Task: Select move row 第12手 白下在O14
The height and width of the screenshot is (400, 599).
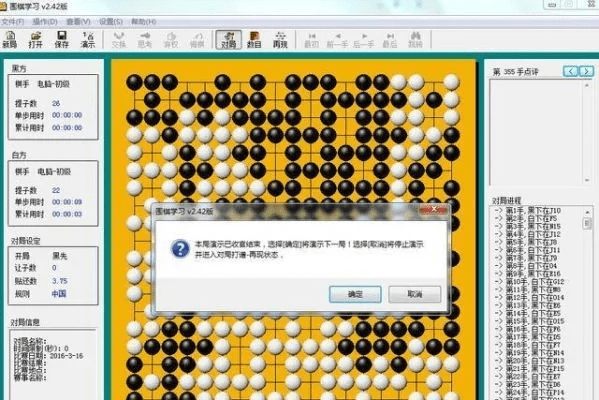Action: pos(529,297)
